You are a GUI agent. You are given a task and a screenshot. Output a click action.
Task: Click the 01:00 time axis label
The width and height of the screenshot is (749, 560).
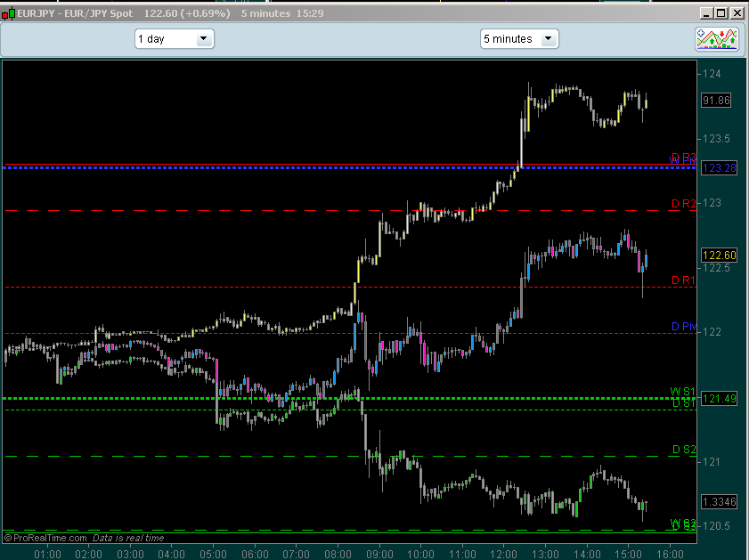click(x=48, y=555)
